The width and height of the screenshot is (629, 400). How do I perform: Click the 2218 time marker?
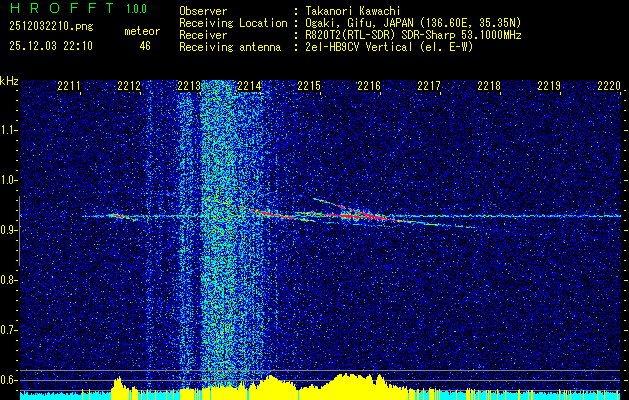489,86
